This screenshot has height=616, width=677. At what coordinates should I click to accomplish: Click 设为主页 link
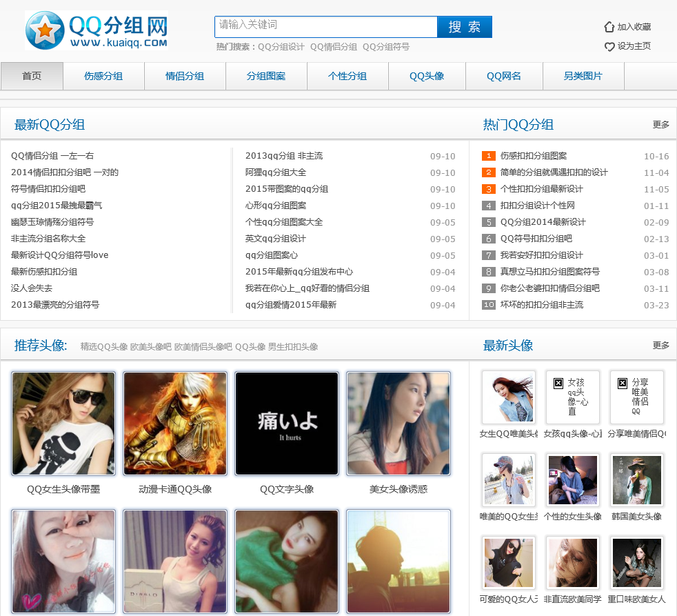coord(634,46)
